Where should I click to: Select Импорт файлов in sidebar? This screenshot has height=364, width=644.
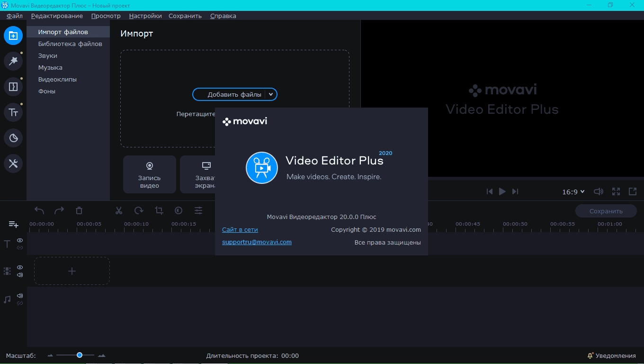[68, 32]
